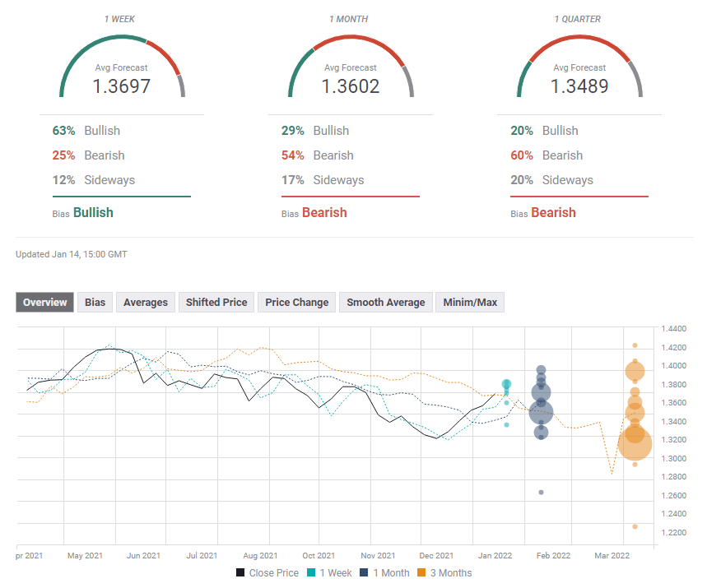The image size is (707, 588).
Task: Hide the 1 Week legend series
Action: click(333, 572)
